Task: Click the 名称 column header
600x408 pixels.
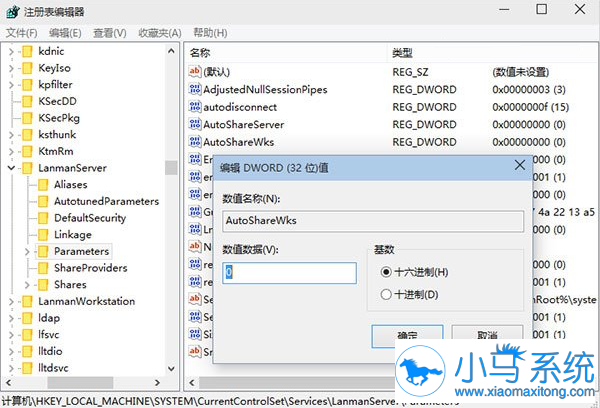Action: [200, 53]
